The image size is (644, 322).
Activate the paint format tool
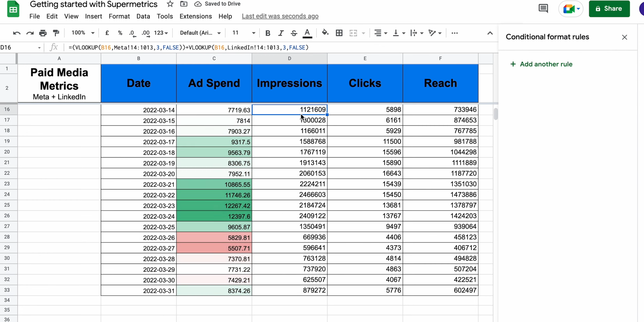[56, 33]
